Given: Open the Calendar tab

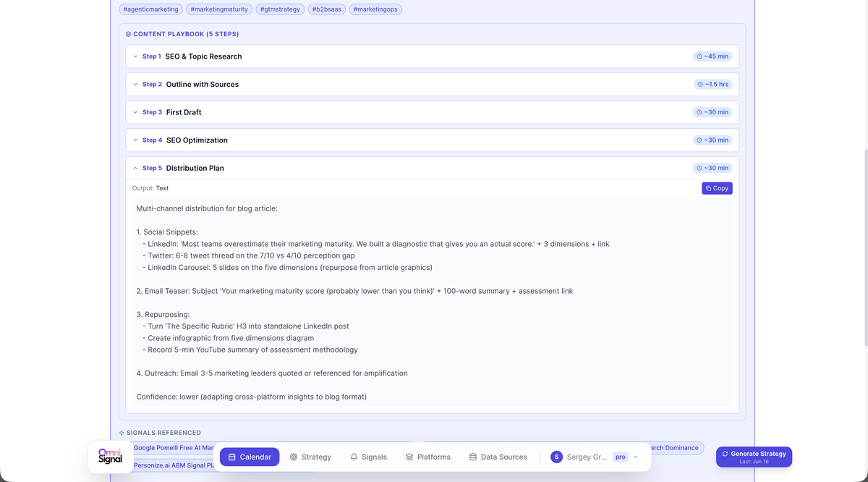Looking at the screenshot, I should pyautogui.click(x=250, y=457).
